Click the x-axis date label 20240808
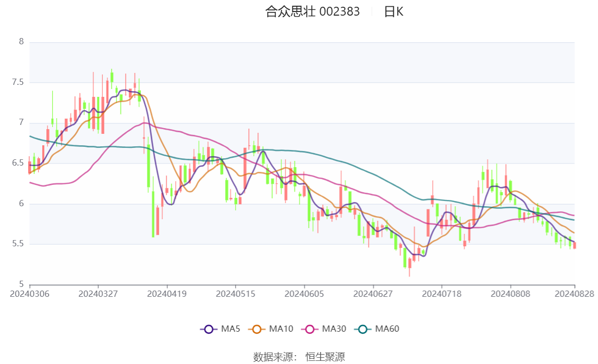The height and width of the screenshot is (364, 598). tap(510, 294)
